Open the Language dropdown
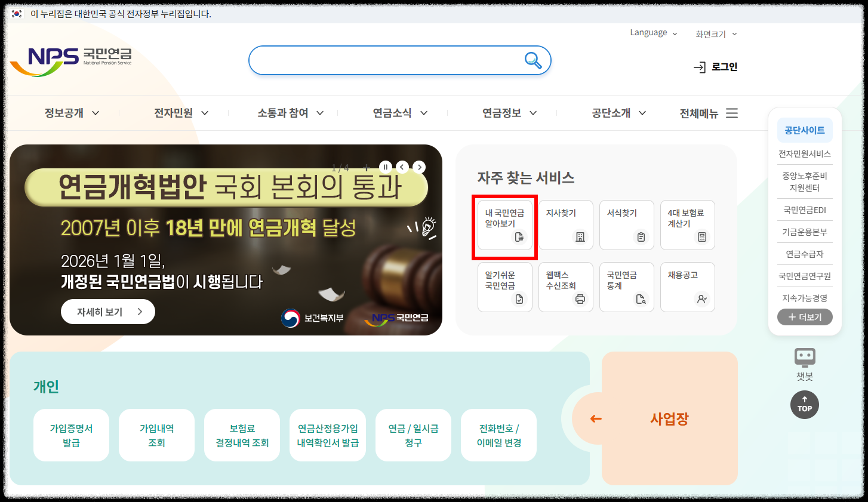Viewport: 868px width, 502px height. tap(652, 33)
